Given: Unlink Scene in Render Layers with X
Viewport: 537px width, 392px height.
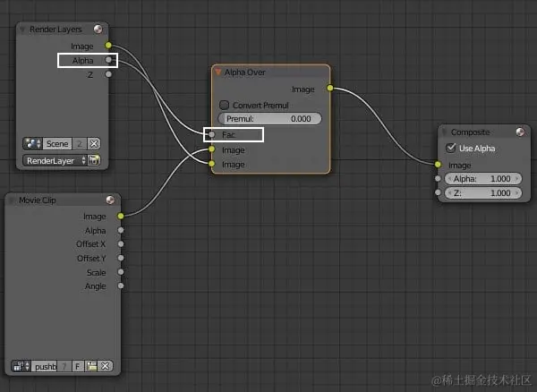Looking at the screenshot, I should [94, 144].
